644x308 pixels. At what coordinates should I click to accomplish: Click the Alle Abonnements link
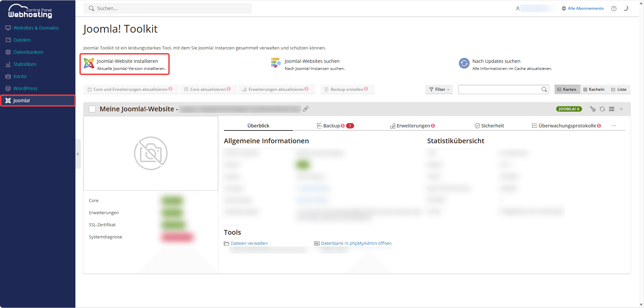[x=585, y=8]
